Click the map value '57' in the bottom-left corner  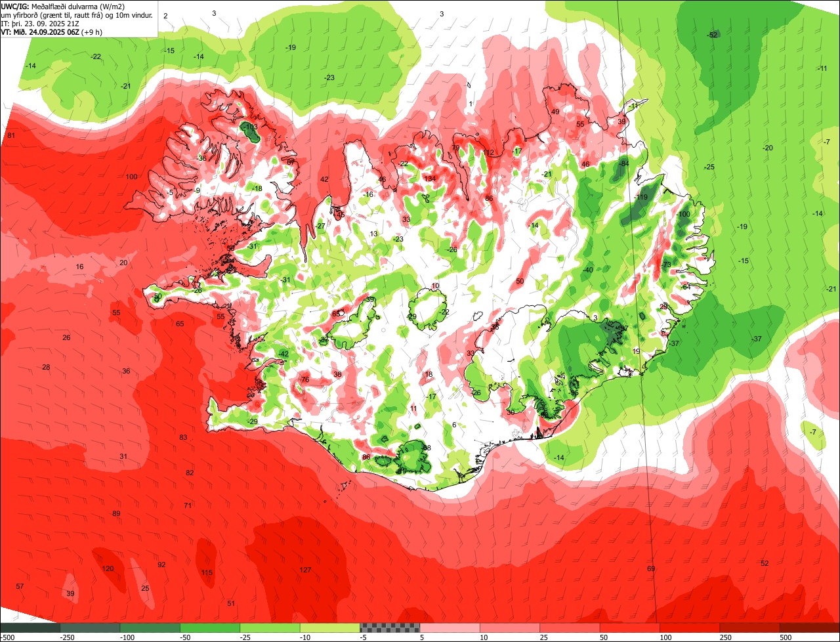pyautogui.click(x=20, y=586)
